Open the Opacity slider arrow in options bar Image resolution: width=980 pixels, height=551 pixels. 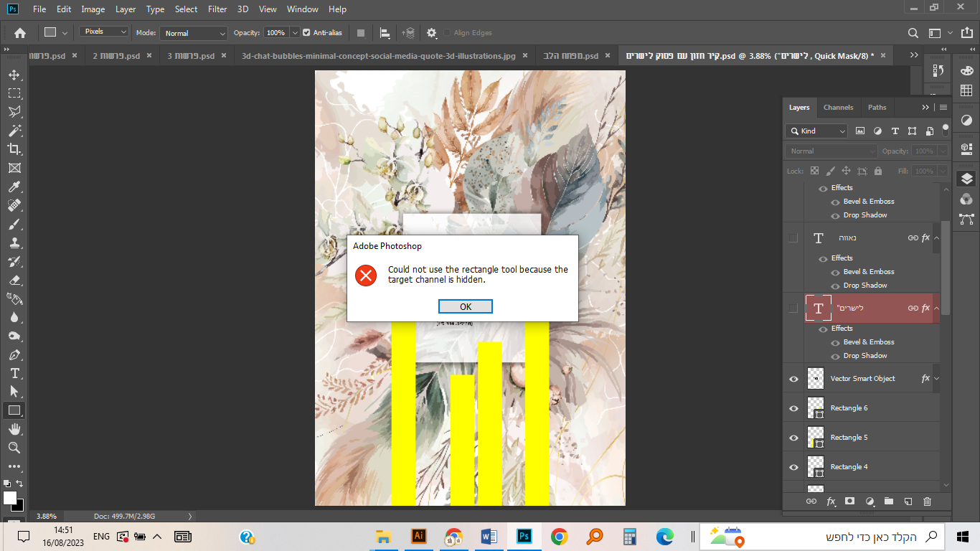295,33
